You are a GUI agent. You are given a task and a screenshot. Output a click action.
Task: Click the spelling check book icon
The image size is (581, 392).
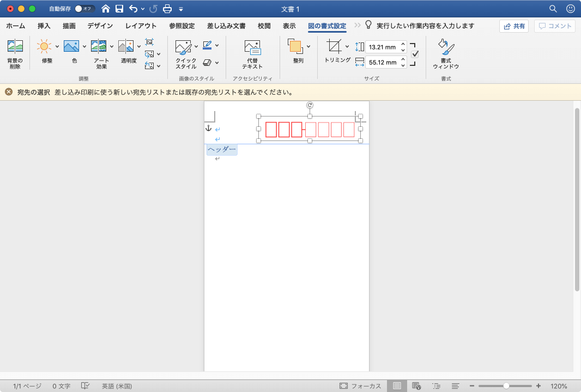click(85, 385)
